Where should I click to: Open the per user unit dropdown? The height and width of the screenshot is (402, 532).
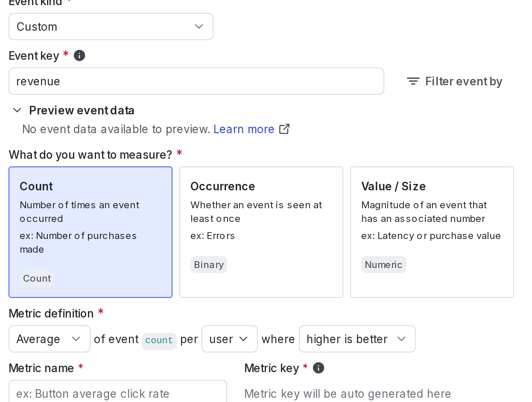[x=229, y=339]
